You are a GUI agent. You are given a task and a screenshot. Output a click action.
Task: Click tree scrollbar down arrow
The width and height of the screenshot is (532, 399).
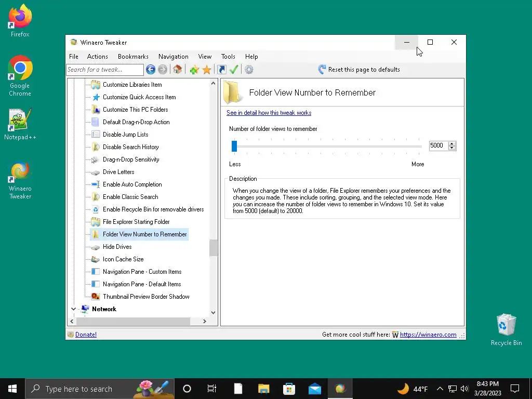213,312
